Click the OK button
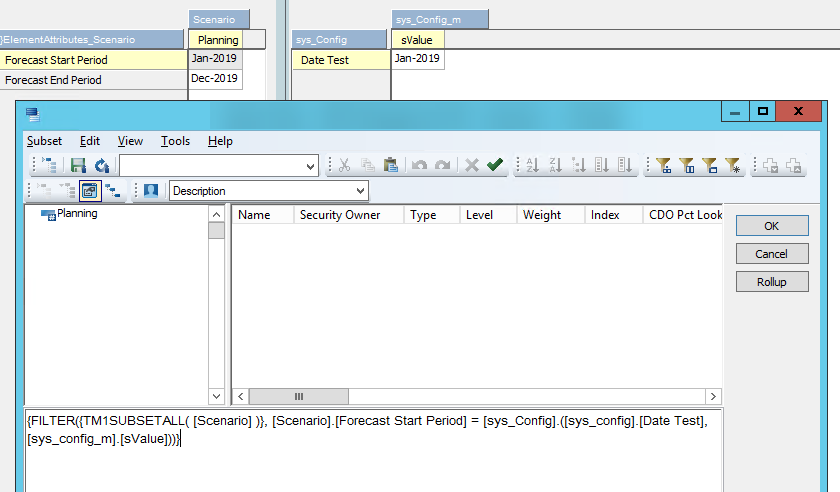Screen dimensions: 840x492 point(772,226)
